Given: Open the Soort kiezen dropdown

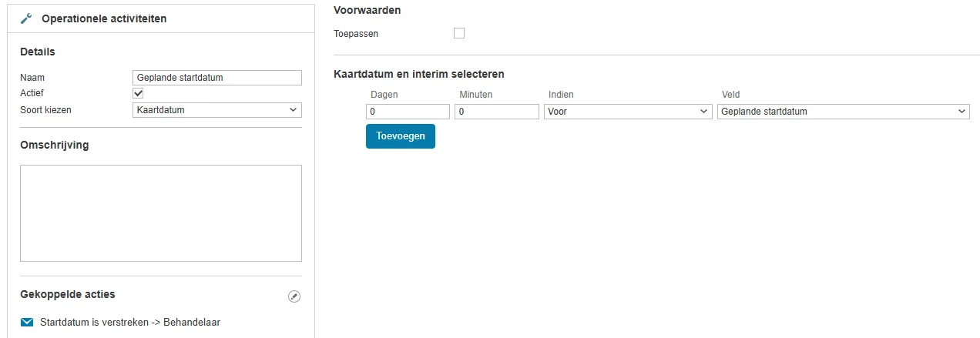Looking at the screenshot, I should point(216,110).
